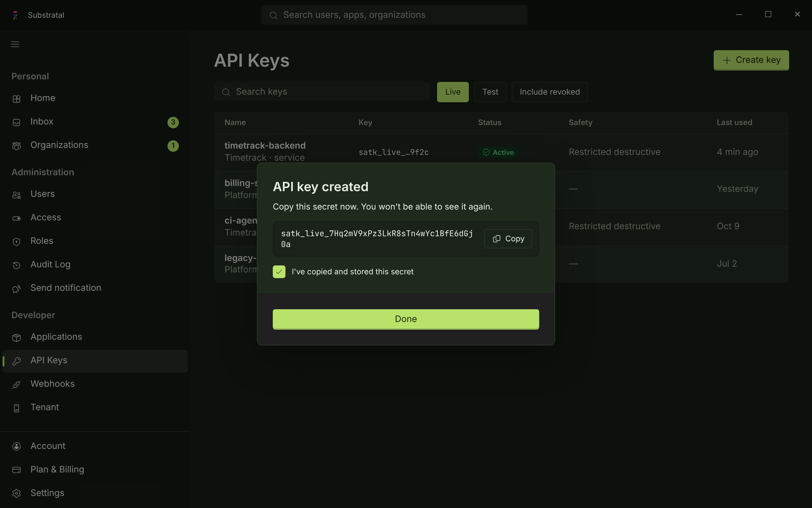Open Home in the sidebar

pos(95,98)
